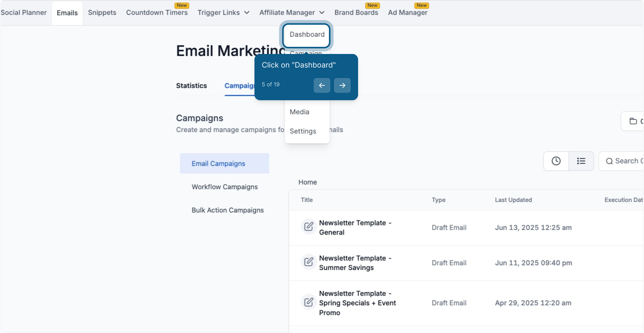Viewport: 644px width, 333px height.
Task: Advance to next tour step arrow
Action: 342,85
